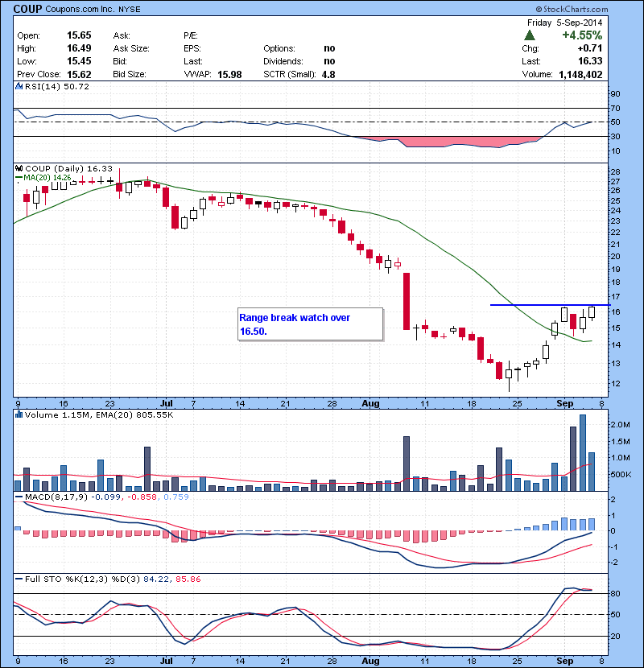
Task: Click the MACD histogram value 0.759
Action: click(x=176, y=497)
